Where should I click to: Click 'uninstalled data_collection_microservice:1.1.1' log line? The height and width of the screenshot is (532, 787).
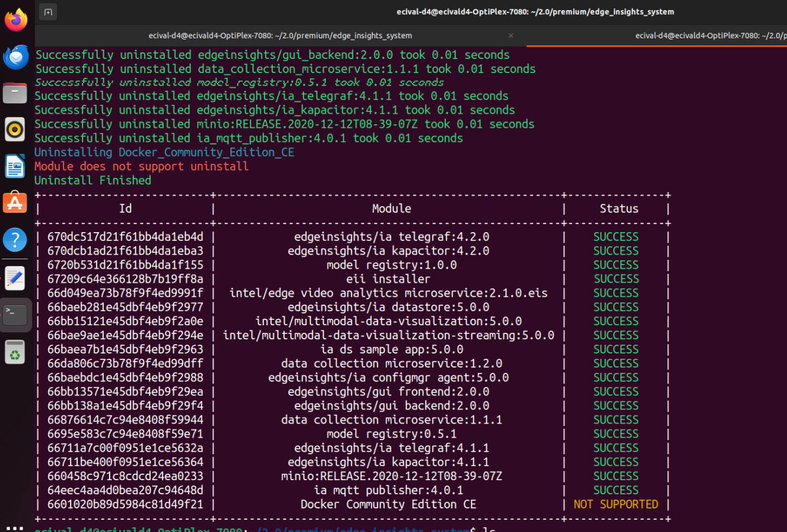pyautogui.click(x=285, y=70)
